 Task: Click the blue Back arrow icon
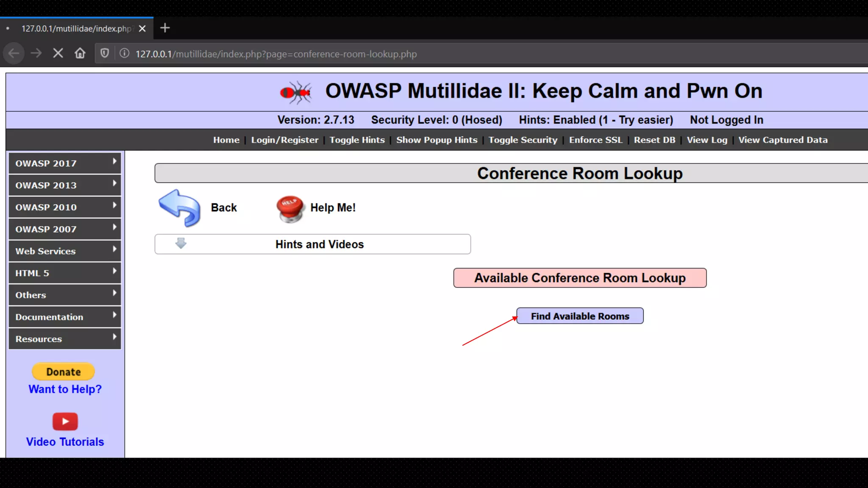click(180, 208)
